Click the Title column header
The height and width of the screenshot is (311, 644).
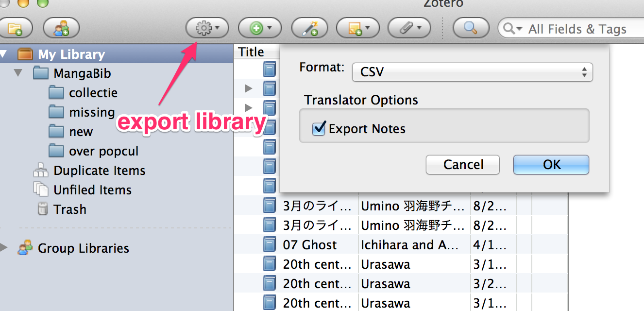(252, 52)
